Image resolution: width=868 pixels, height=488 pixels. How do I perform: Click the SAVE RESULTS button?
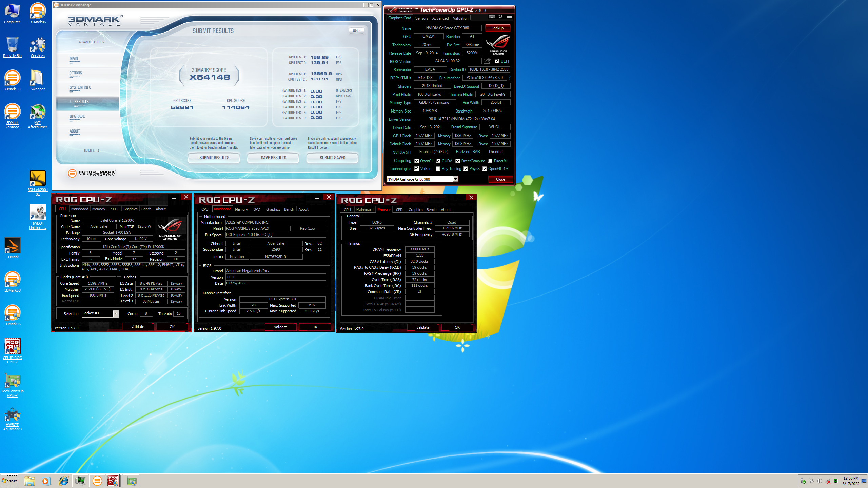[x=273, y=158]
